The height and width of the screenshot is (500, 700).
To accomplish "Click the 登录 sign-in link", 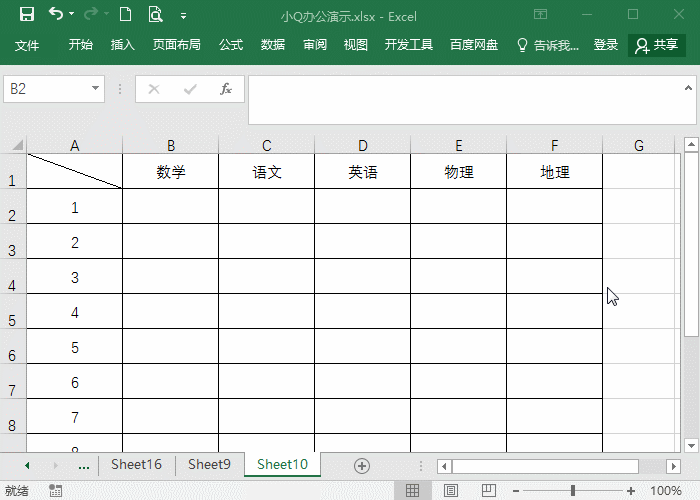I will 606,45.
